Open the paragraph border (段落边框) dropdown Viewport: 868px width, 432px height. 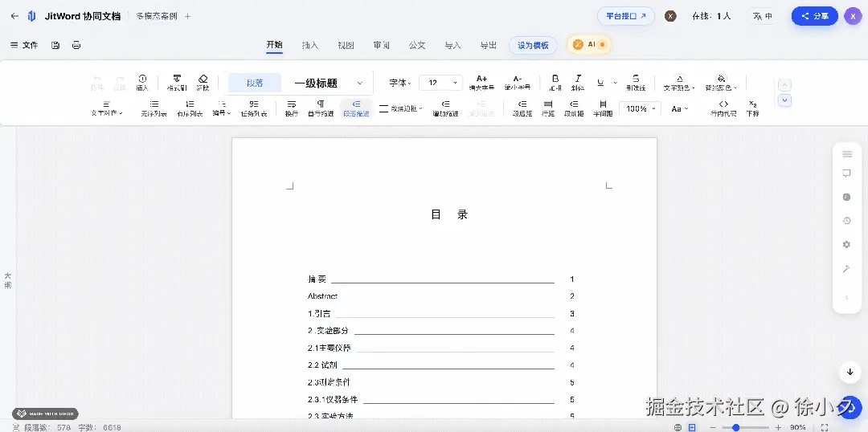[401, 108]
